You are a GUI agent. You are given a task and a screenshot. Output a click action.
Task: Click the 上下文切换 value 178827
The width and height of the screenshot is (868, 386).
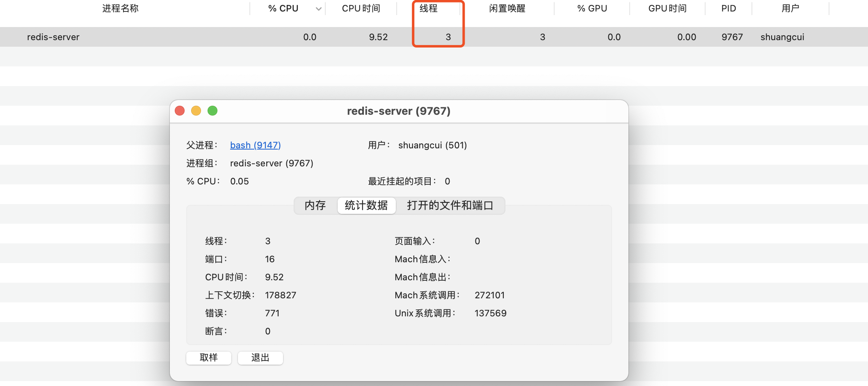[281, 295]
